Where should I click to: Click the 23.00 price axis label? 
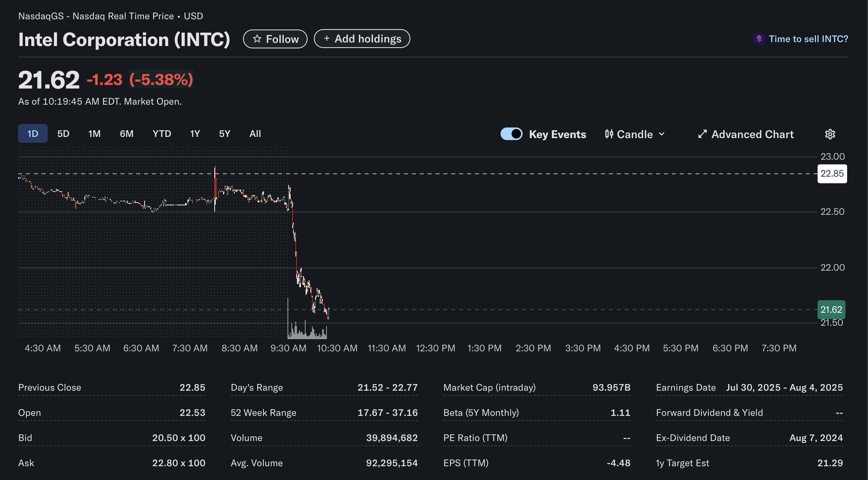pos(833,157)
